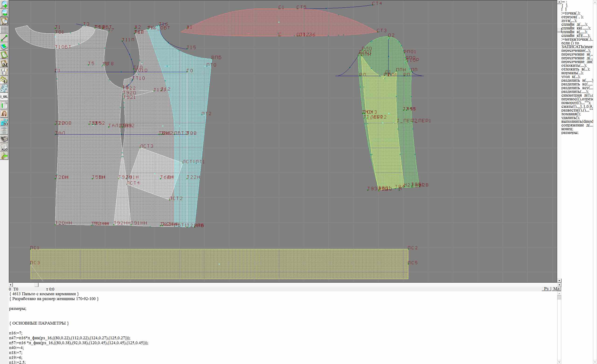The width and height of the screenshot is (597, 364).
Task: Switch to 3D view icon
Action: 4,122
